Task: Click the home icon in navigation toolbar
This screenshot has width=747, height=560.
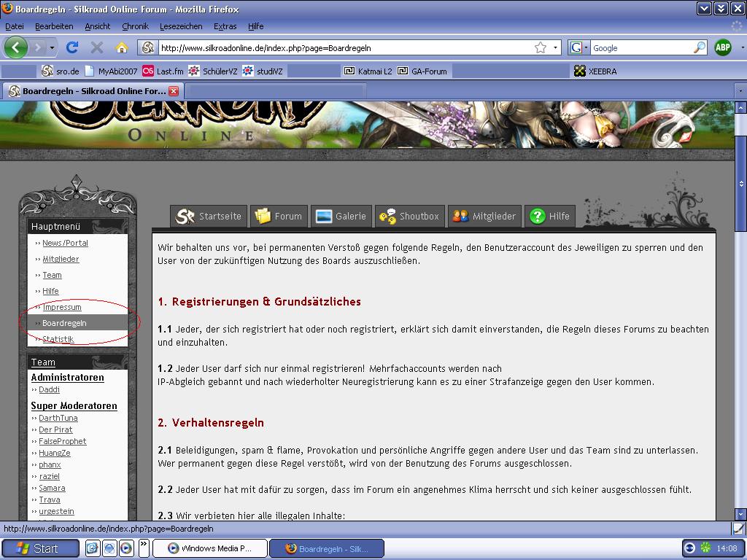Action: 122,47
